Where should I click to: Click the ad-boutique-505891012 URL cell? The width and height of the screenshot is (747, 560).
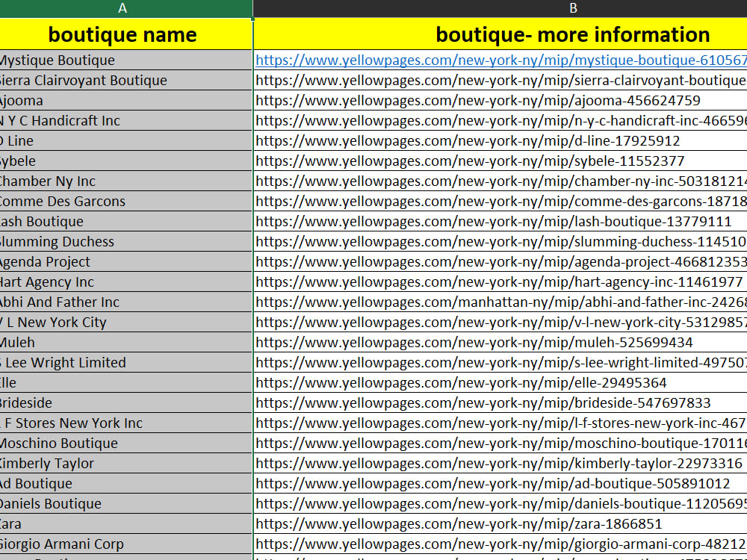500,483
